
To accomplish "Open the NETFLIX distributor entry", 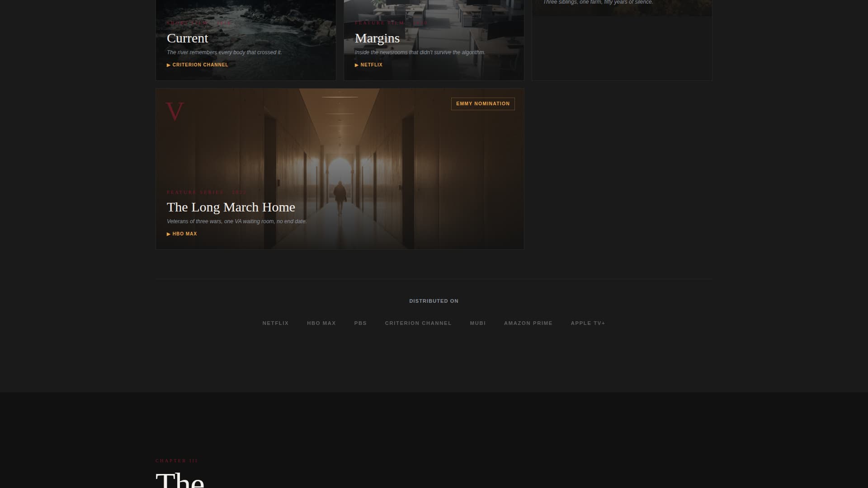I will click(275, 323).
